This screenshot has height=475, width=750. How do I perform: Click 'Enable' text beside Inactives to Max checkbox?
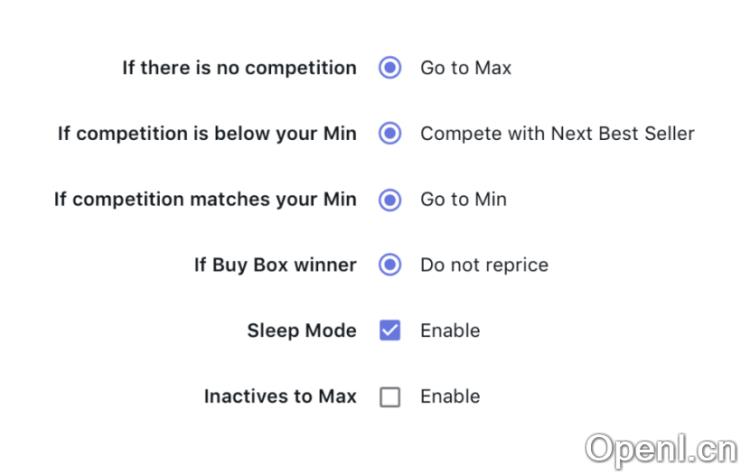coord(450,397)
